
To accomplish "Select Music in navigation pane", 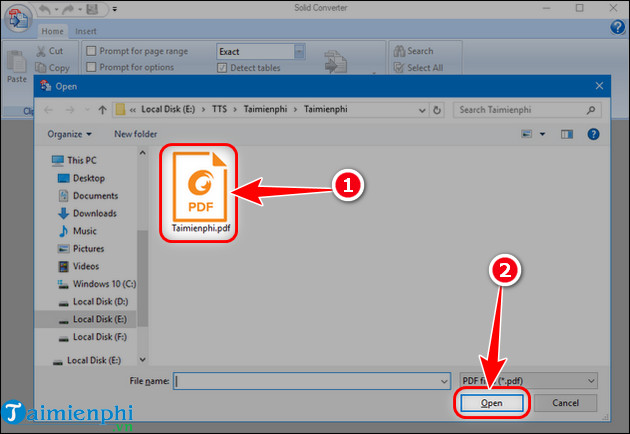I will click(x=77, y=231).
